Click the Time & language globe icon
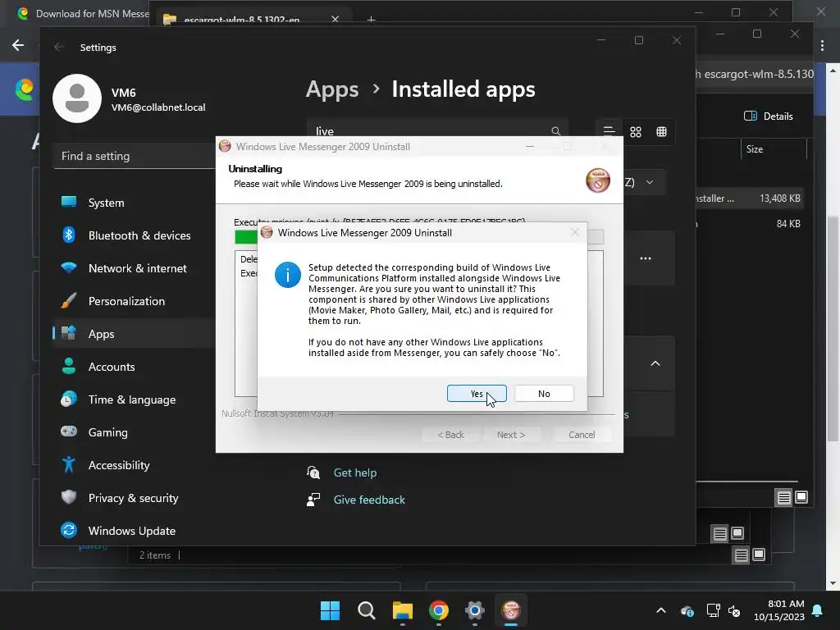 [69, 399]
